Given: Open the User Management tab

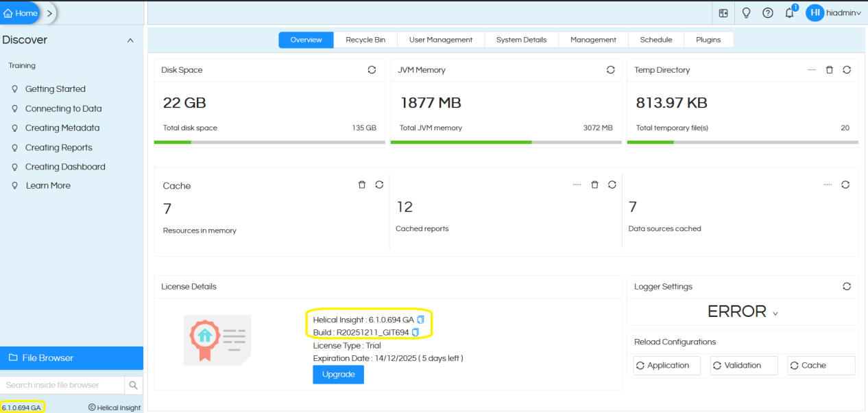Looking at the screenshot, I should coord(441,39).
